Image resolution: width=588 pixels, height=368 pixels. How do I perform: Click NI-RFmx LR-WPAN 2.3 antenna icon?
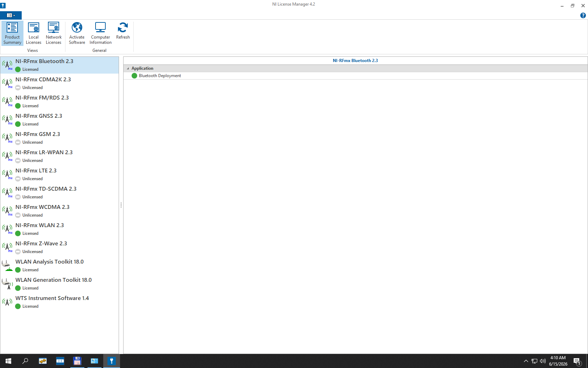coord(7,156)
